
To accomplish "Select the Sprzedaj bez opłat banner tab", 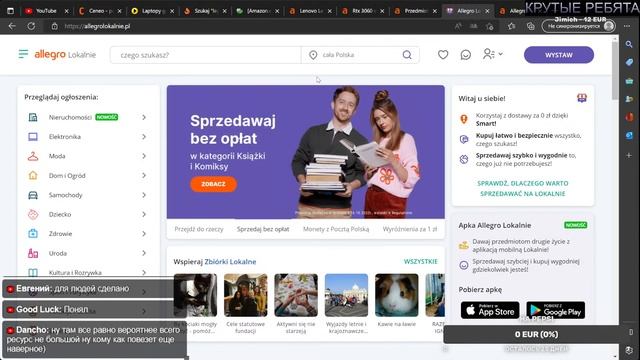I will coord(263,229).
